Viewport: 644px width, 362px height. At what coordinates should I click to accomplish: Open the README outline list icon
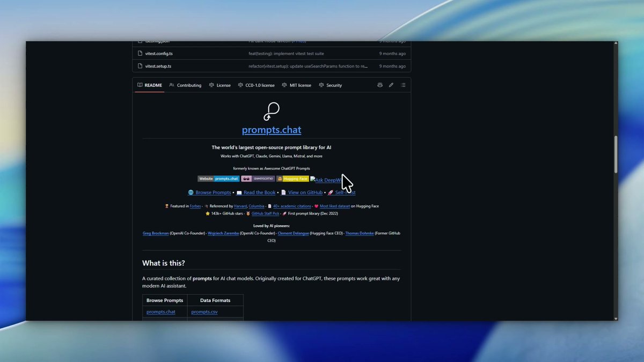403,85
